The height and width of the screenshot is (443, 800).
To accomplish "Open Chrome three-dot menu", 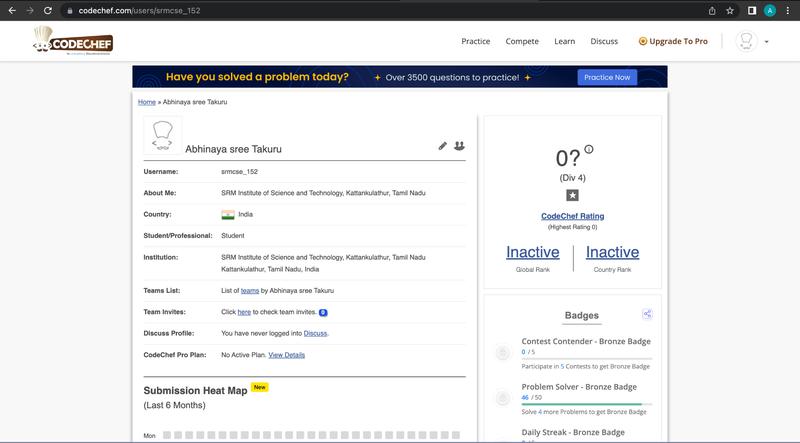I will coord(788,10).
